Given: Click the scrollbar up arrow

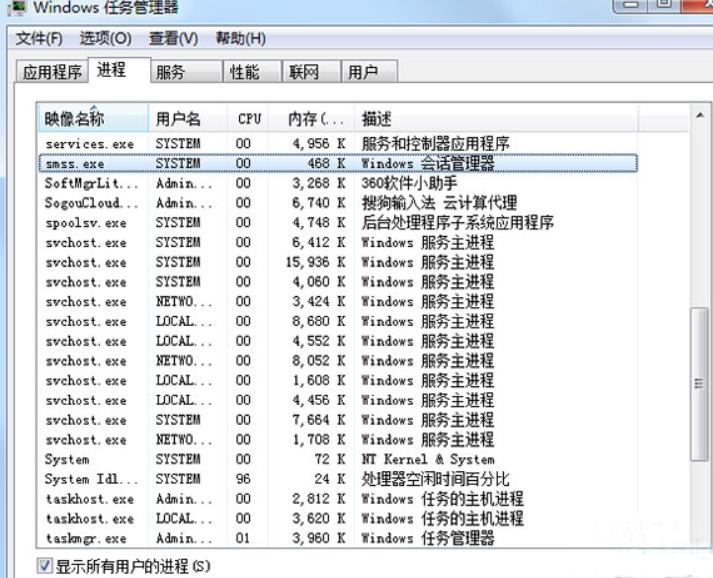Looking at the screenshot, I should [x=700, y=116].
